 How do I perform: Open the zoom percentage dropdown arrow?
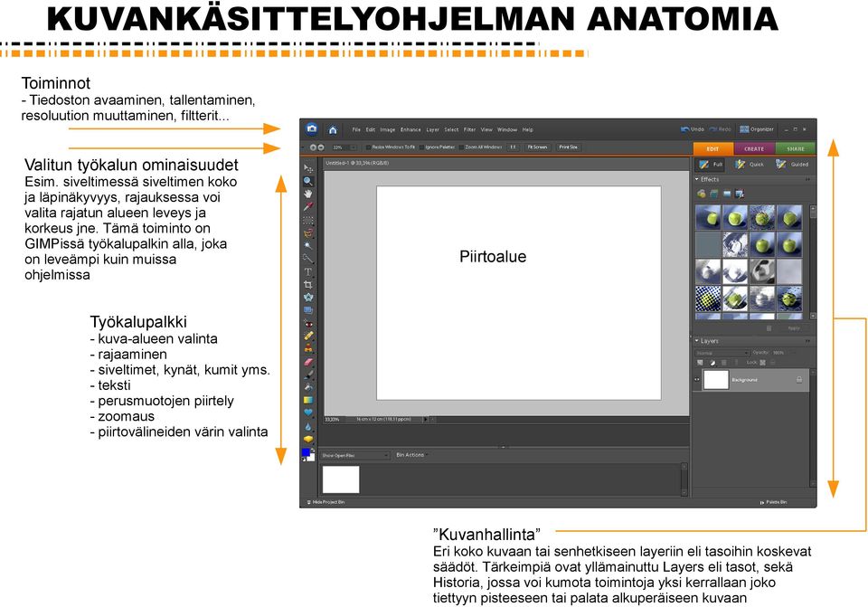tap(354, 147)
